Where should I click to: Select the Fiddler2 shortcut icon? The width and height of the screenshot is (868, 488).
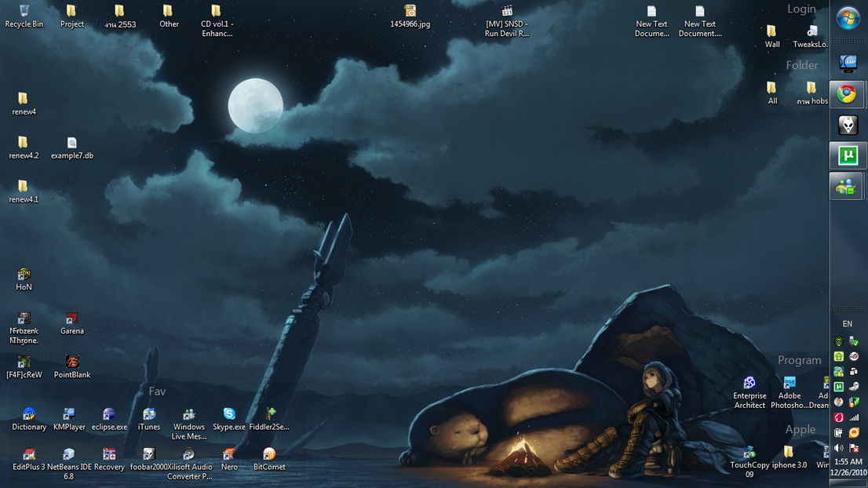click(269, 419)
